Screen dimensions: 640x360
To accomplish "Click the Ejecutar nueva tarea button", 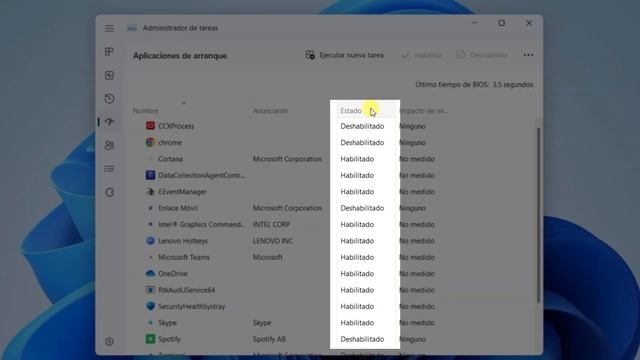I will 345,55.
